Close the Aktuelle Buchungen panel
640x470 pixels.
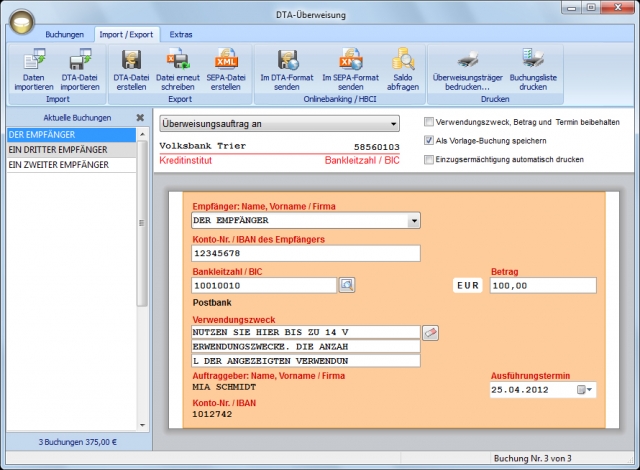point(140,118)
